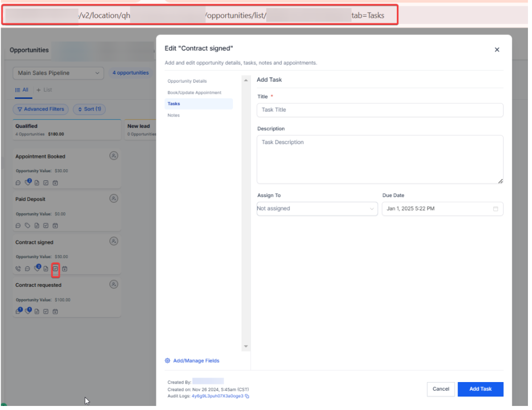Image resolution: width=532 pixels, height=410 pixels.
Task: Open the Sort (1) options
Action: point(89,109)
